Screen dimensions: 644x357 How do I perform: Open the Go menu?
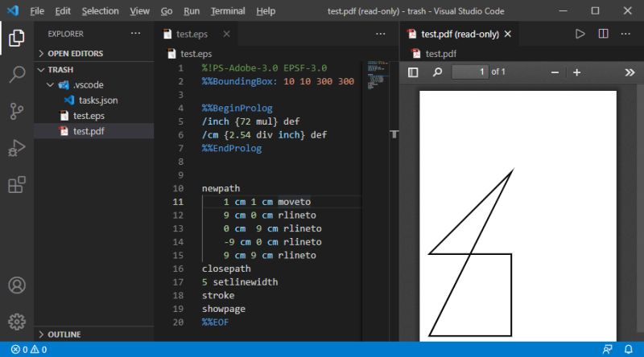[x=167, y=11]
